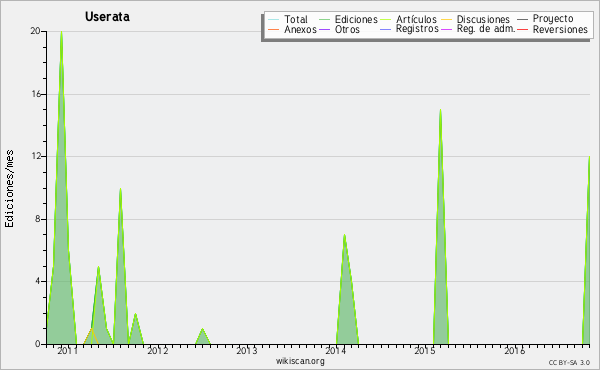This screenshot has width=600, height=370.
Task: Click the 2014 x-axis label
Action: point(336,350)
